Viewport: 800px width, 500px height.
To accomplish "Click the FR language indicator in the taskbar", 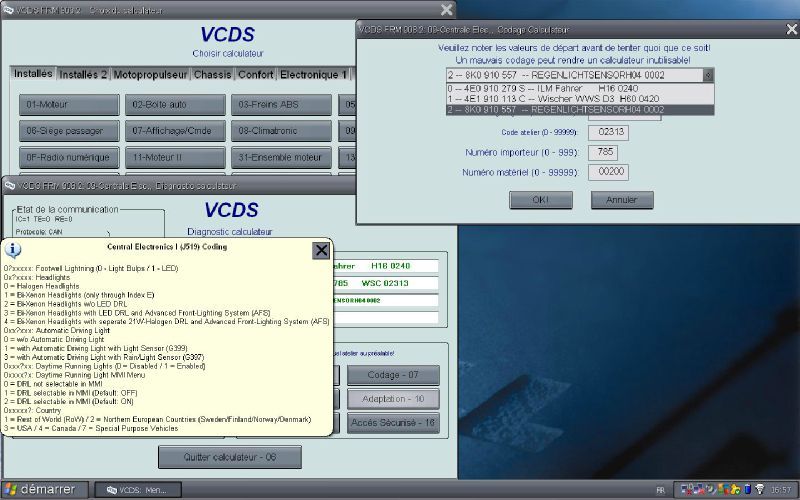I will click(661, 489).
